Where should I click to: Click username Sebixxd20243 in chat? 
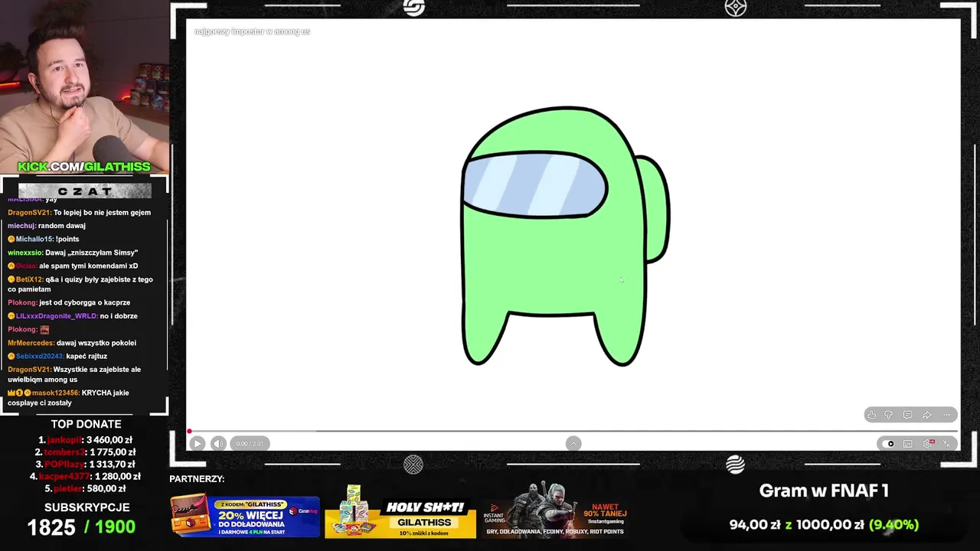click(x=40, y=356)
